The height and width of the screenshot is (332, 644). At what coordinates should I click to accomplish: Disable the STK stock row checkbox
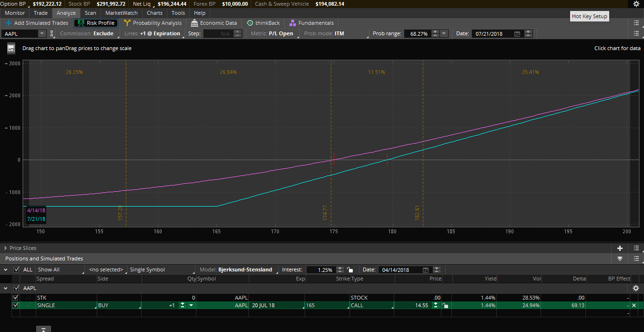[x=15, y=298]
